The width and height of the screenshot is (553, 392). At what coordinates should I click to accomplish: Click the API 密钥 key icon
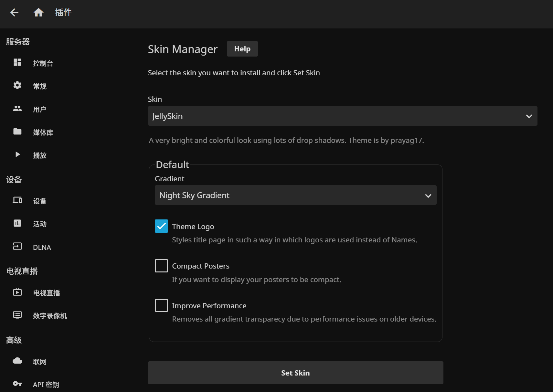(x=17, y=384)
